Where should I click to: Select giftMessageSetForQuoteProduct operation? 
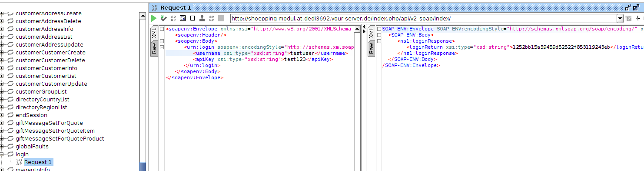pos(60,139)
